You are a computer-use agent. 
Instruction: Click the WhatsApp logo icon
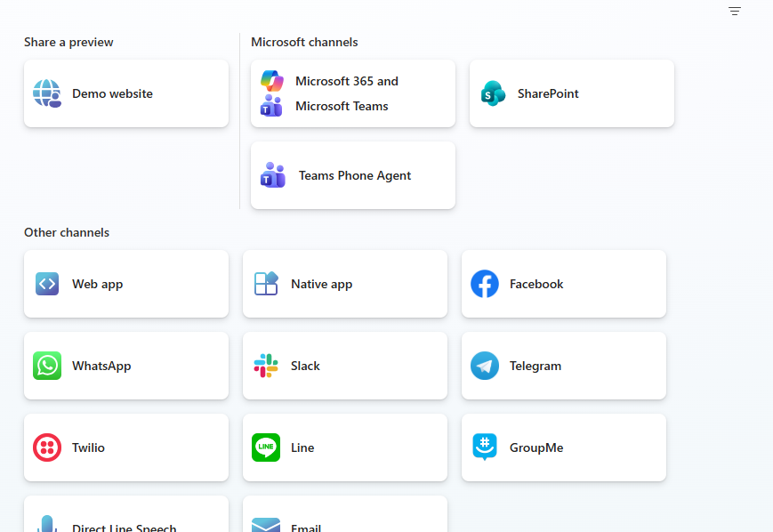47,366
